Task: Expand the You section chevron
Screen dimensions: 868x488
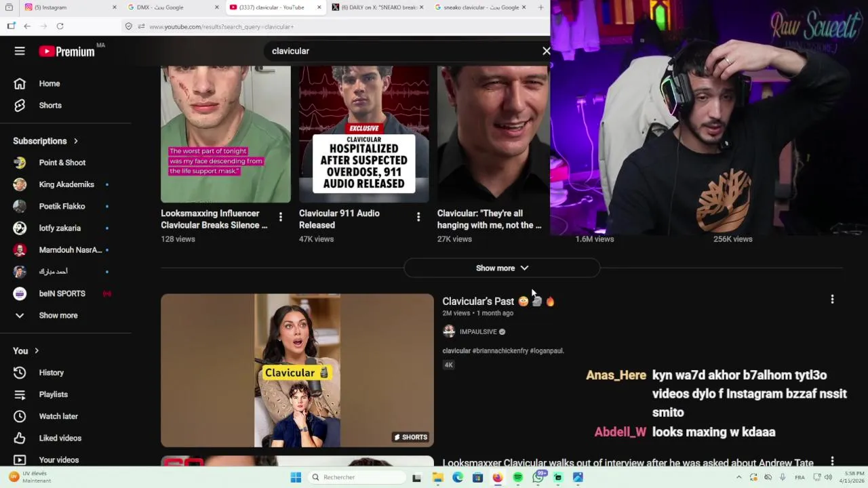Action: click(x=37, y=350)
